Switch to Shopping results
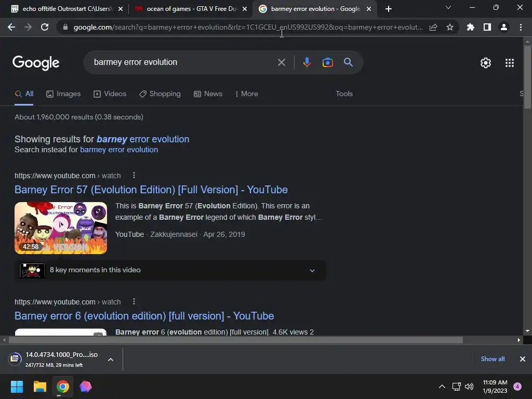This screenshot has width=532, height=399. (x=160, y=94)
